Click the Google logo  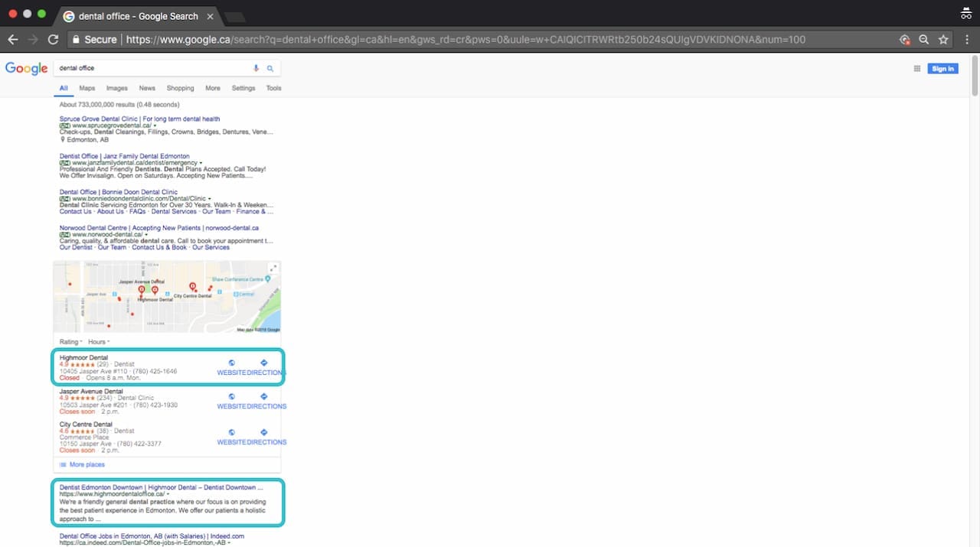tap(27, 68)
